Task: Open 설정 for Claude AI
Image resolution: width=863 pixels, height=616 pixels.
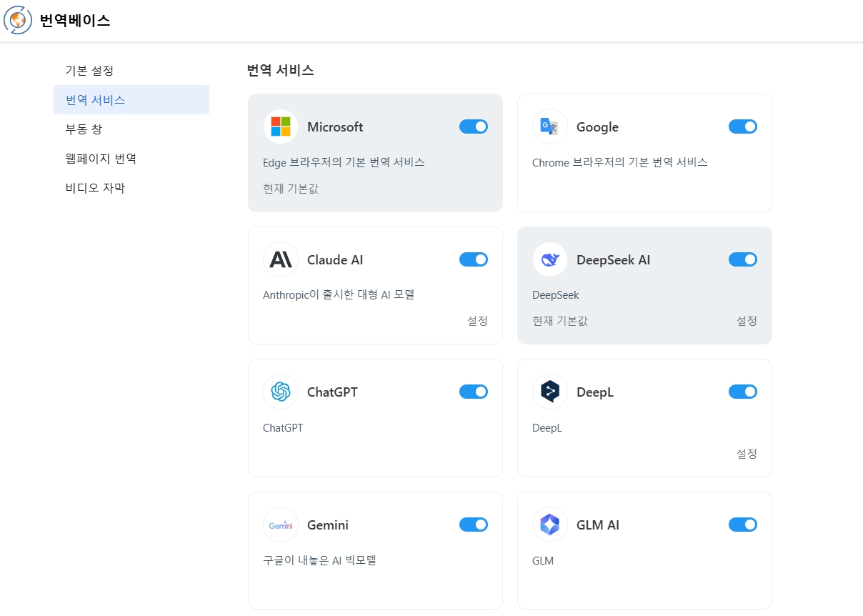Action: [477, 321]
